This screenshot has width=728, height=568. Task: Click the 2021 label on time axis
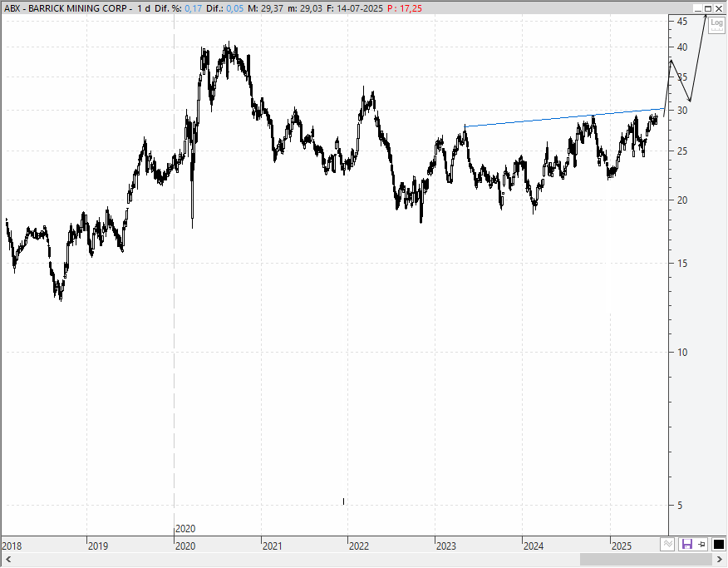pyautogui.click(x=272, y=546)
